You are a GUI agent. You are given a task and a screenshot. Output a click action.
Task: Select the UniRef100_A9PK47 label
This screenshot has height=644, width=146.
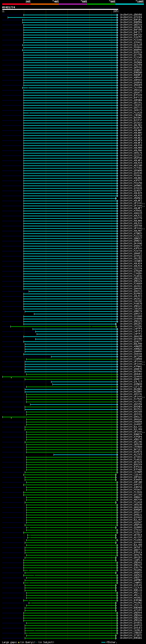click(131, 77)
